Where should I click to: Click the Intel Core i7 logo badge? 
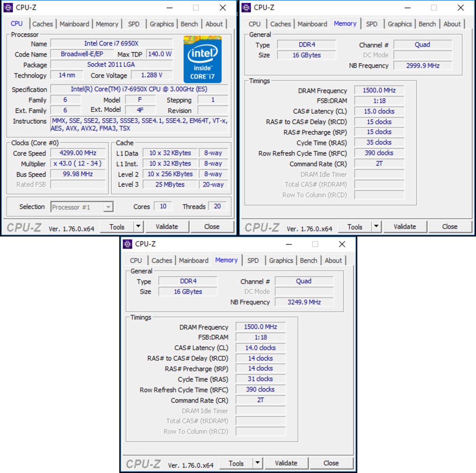(203, 59)
